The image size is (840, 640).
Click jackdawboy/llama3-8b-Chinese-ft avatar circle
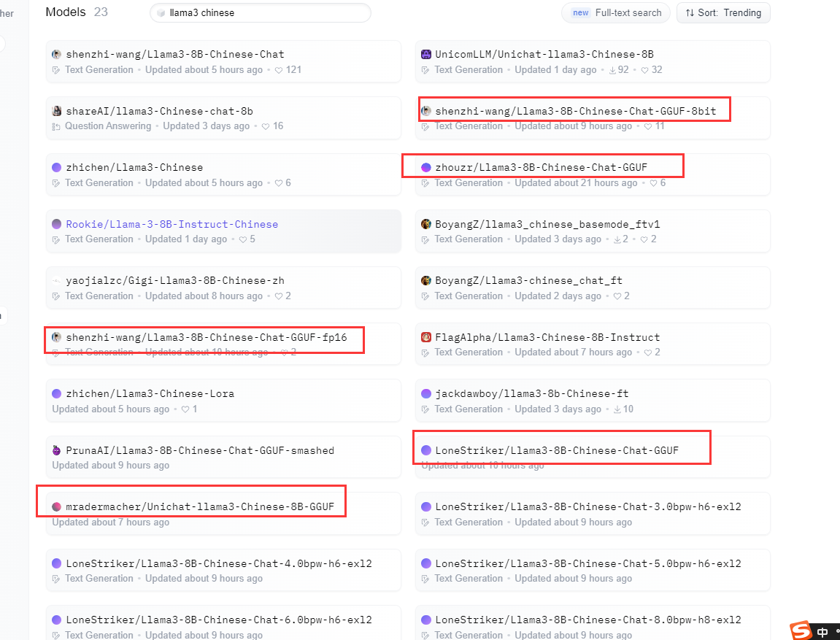coord(426,393)
